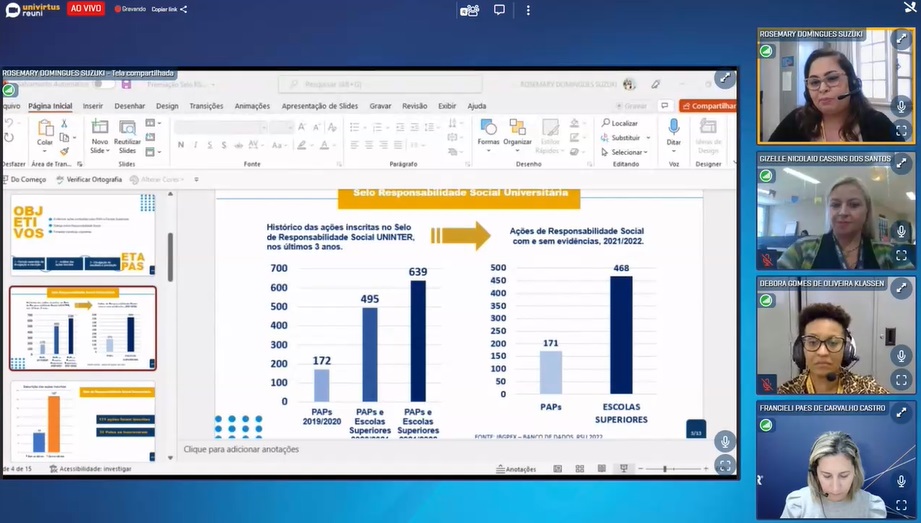
Task: Expand the shared screen tile with arrow icon
Action: point(725,78)
